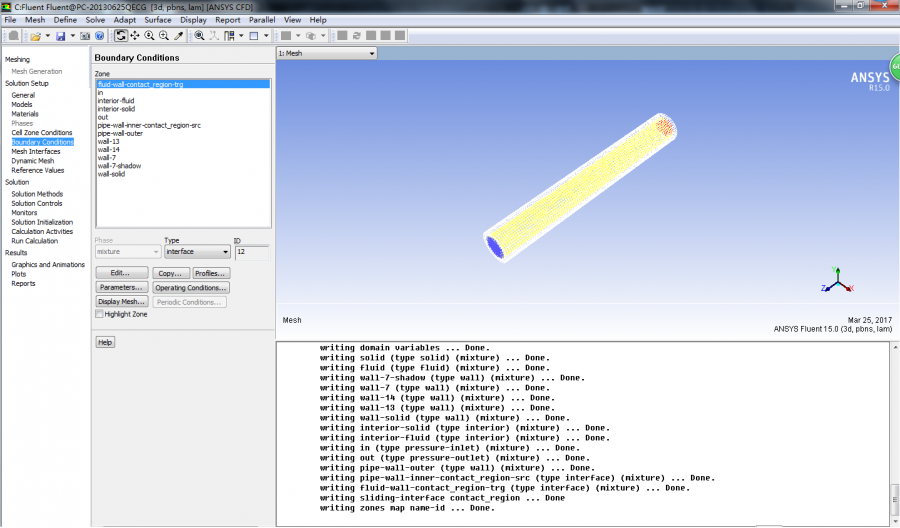This screenshot has height=528, width=900.
Task: Open the File menu
Action: point(10,20)
